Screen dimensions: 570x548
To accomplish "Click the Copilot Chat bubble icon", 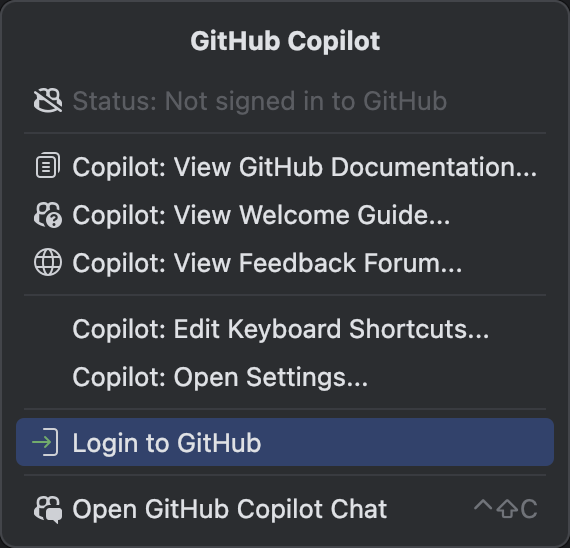I will tap(48, 509).
